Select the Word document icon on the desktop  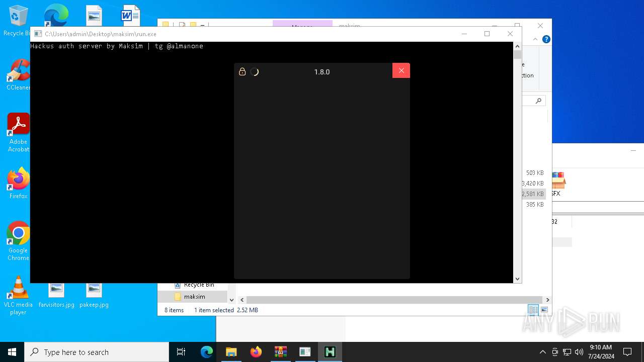130,16
